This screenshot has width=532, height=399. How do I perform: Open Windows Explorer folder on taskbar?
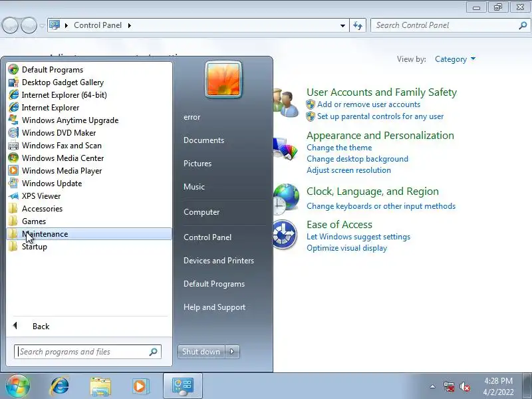pos(100,386)
